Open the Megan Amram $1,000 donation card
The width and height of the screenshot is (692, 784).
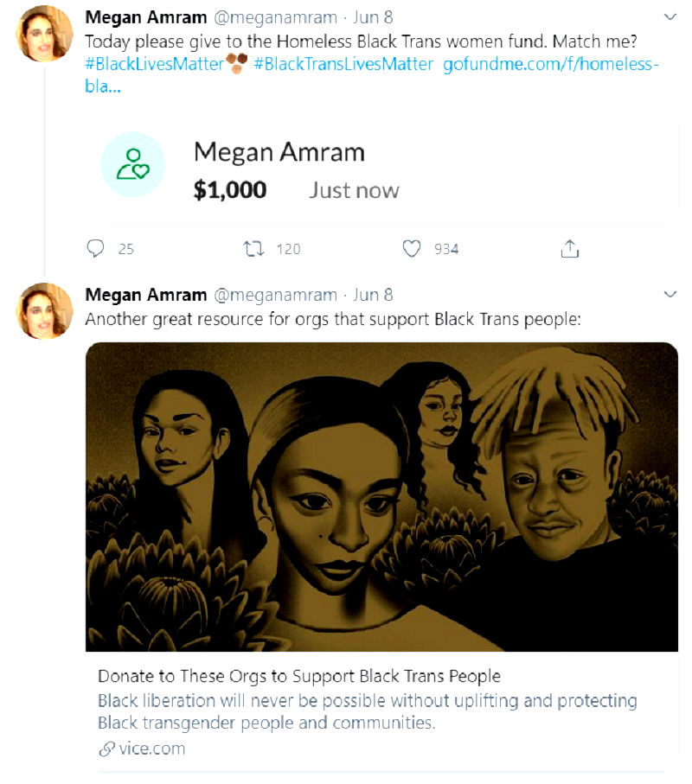381,169
